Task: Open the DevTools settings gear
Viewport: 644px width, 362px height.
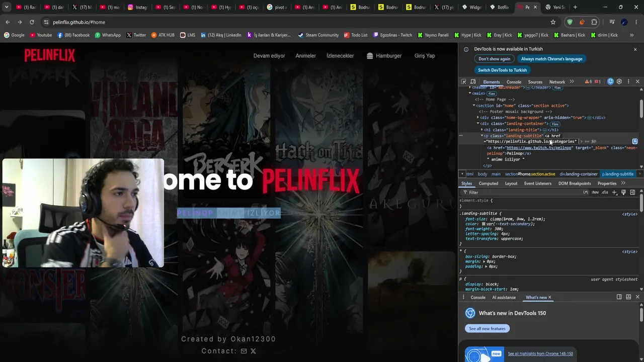Action: 619,81
